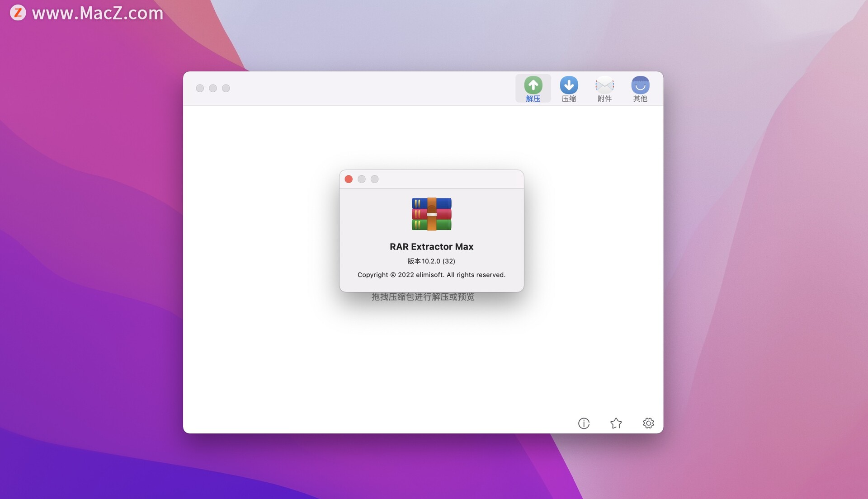Click the about dialog's disabled minimize button
The width and height of the screenshot is (868, 499).
(362, 179)
